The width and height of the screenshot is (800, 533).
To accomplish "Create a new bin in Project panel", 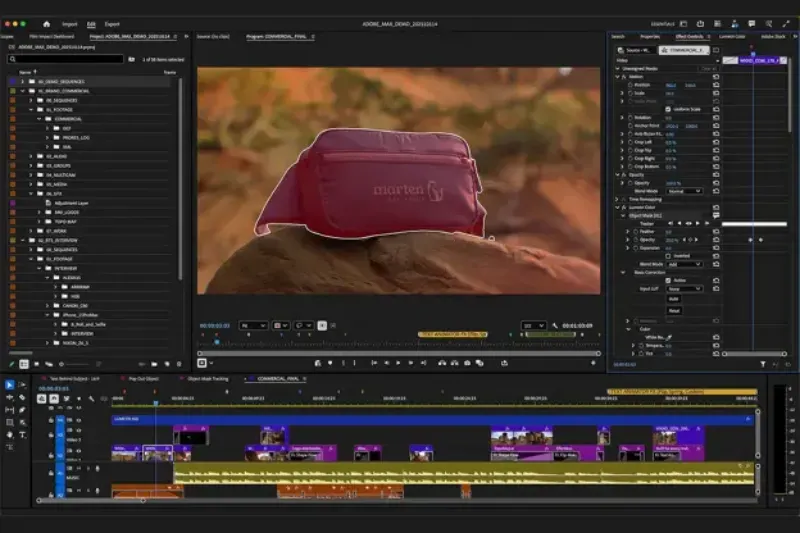I will point(154,364).
